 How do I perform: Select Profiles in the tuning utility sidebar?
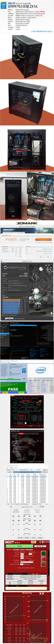pyautogui.click(x=2, y=337)
